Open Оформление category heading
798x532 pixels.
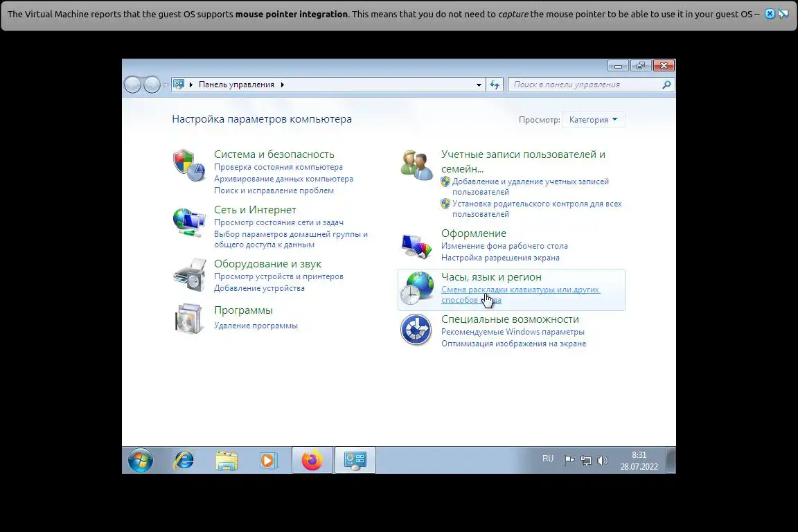pyautogui.click(x=474, y=233)
